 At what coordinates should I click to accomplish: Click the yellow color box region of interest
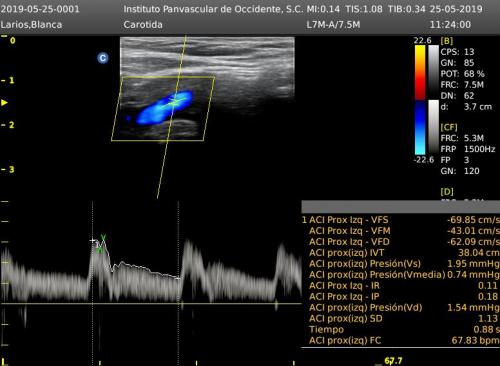point(163,109)
